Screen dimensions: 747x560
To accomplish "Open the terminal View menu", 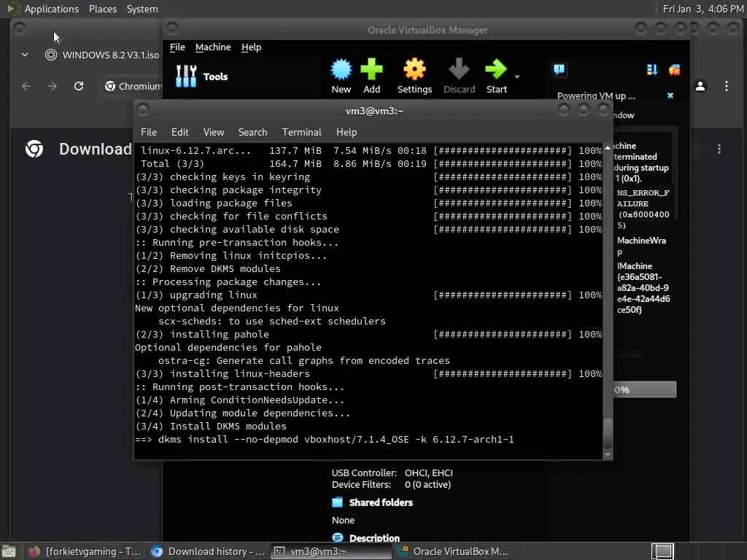I will pos(214,133).
